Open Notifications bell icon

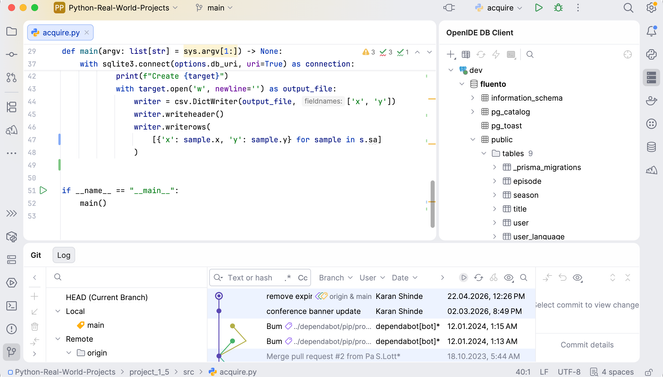click(x=651, y=31)
